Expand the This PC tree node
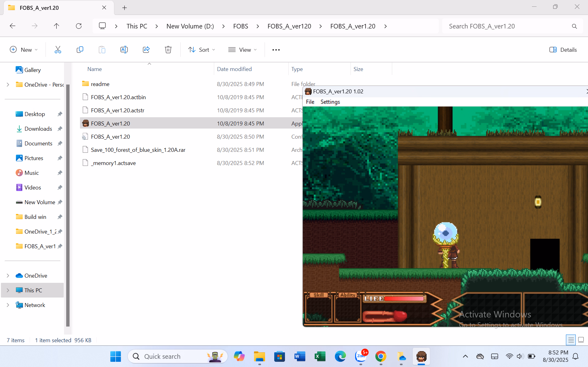Image resolution: width=588 pixels, height=367 pixels. 8,290
